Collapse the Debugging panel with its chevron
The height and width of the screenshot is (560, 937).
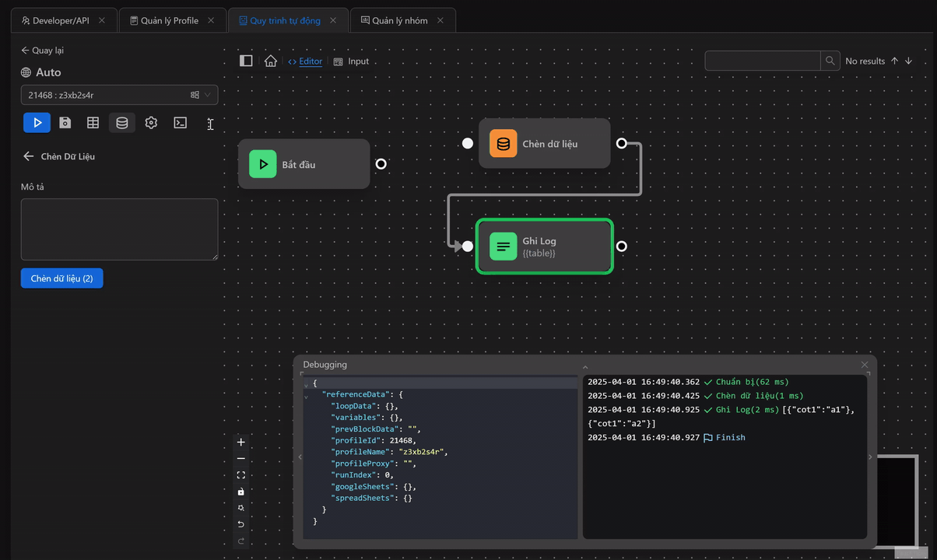(584, 364)
